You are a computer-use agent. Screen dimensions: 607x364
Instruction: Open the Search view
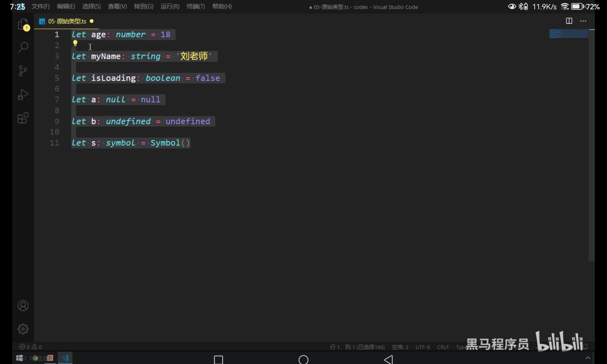pyautogui.click(x=23, y=47)
